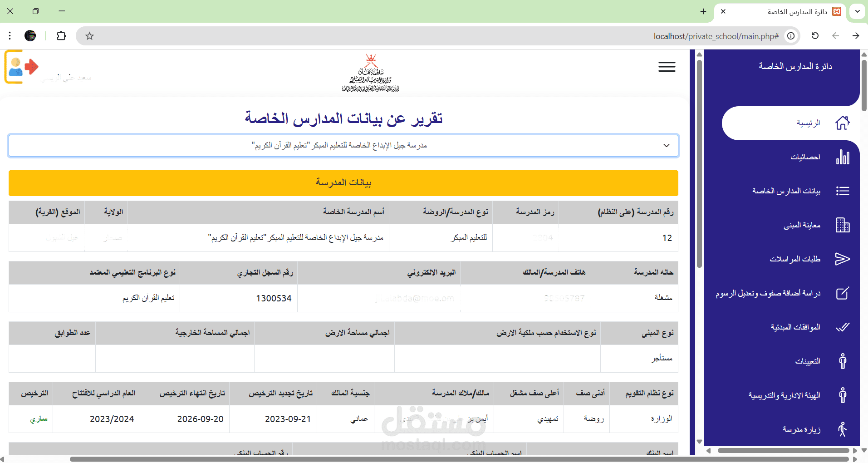Bookmark this page with star icon

coord(89,36)
